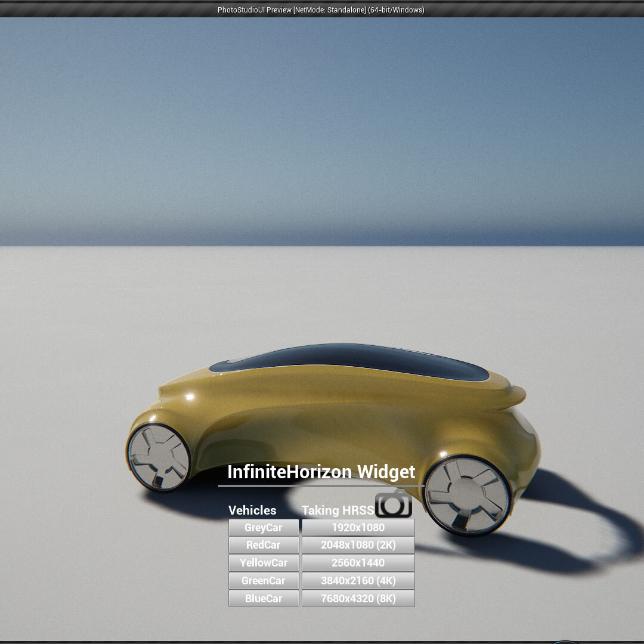Take screenshot at 1920x1080 resolution
The width and height of the screenshot is (644, 644).
pyautogui.click(x=358, y=527)
